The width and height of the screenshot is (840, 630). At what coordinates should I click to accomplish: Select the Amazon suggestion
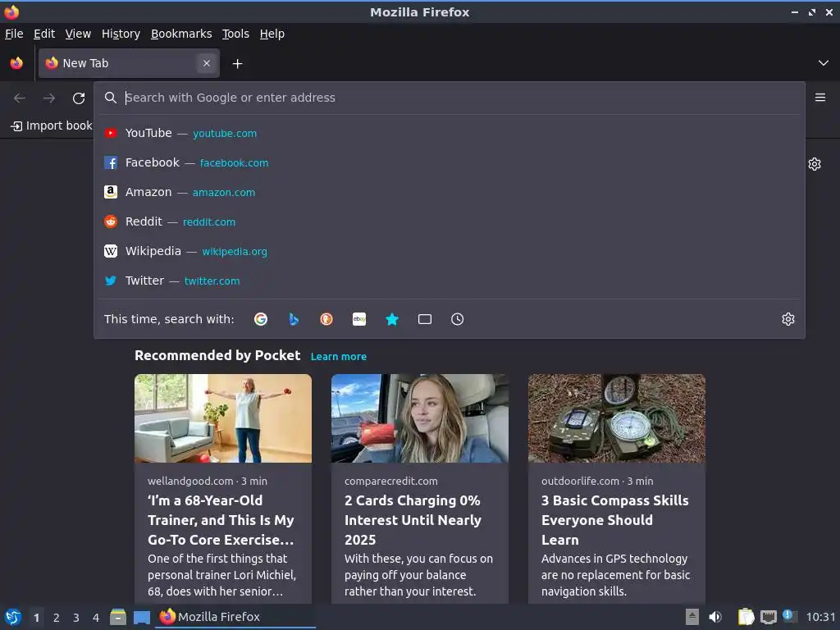coord(449,192)
